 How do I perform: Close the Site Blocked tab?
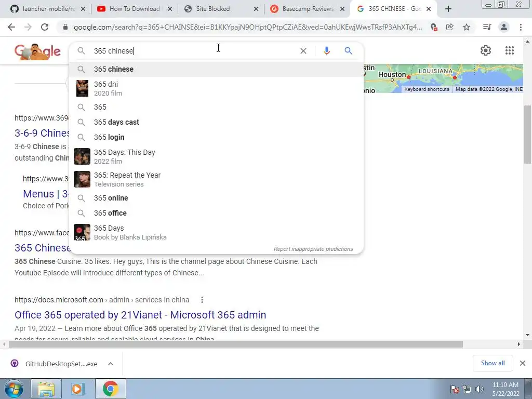click(256, 9)
